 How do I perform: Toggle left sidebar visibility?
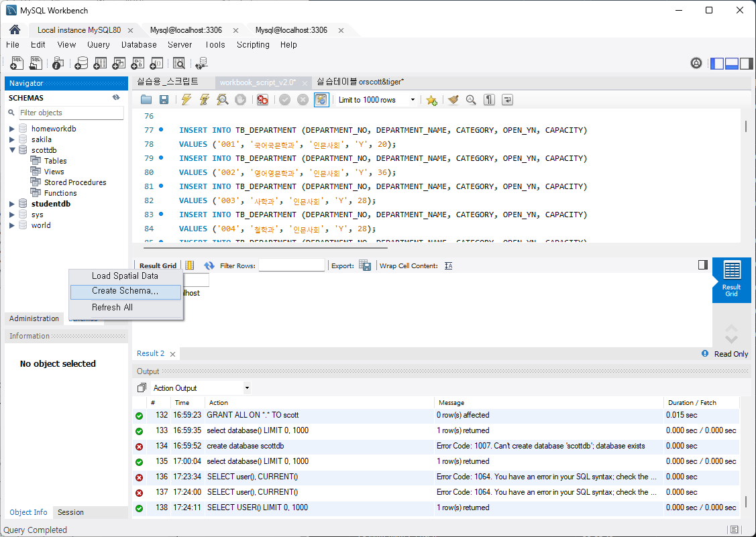point(717,63)
